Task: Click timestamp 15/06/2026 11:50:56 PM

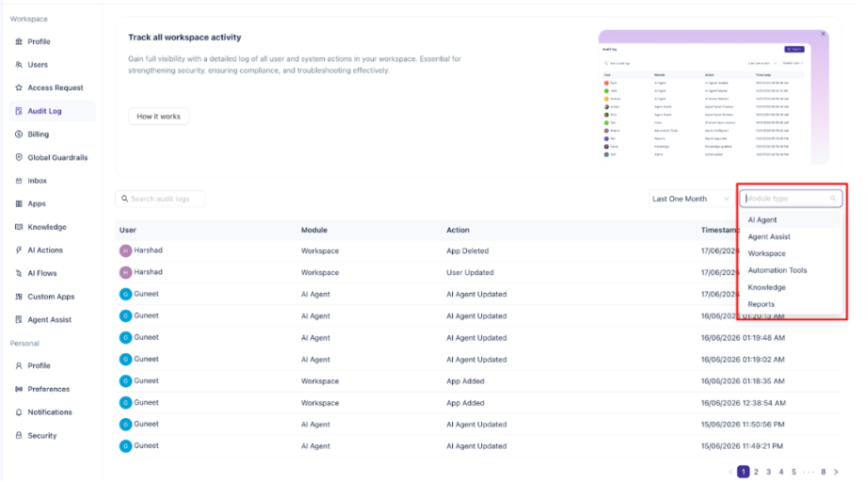Action: [743, 425]
